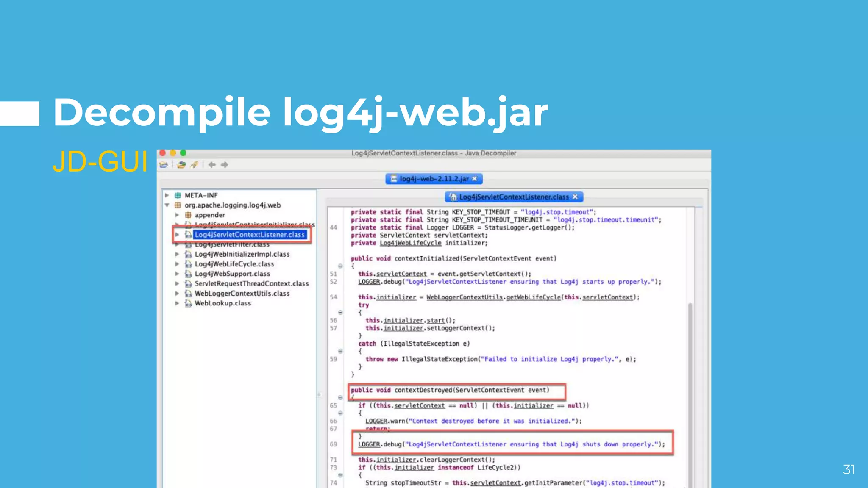Click the Log4jWebLifeCycle.class file icon
868x488 pixels.
188,264
